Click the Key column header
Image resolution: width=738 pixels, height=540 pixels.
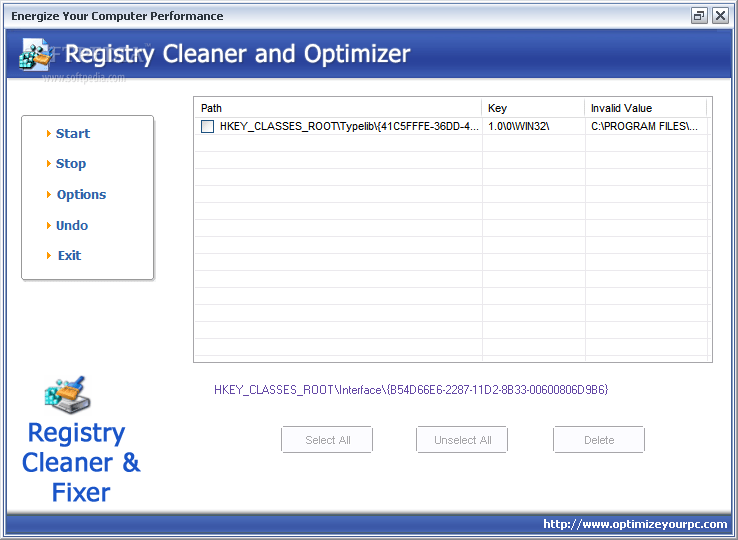[x=533, y=108]
